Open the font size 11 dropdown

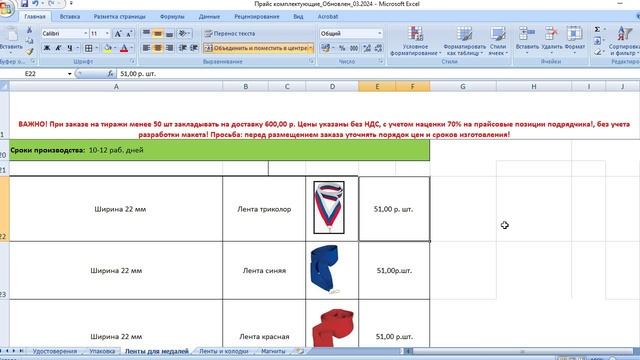pyautogui.click(x=107, y=33)
